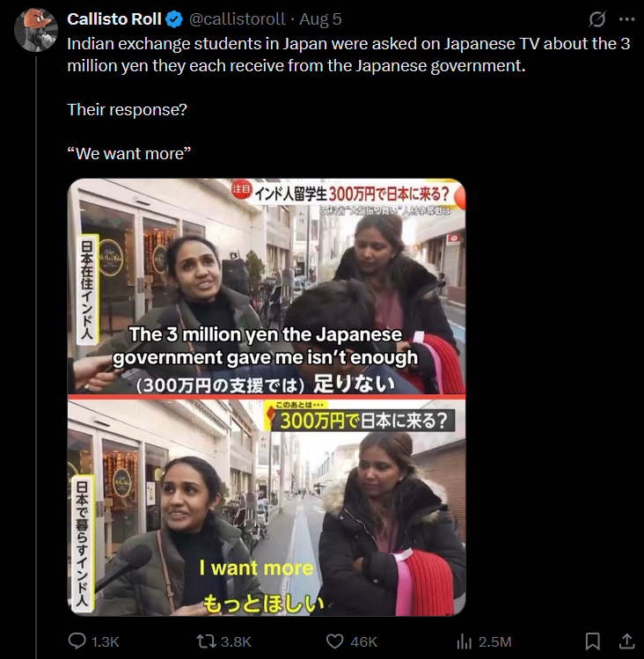This screenshot has height=659, width=644.
Task: Open the bottom frame saying 'I want more'
Action: 267,508
